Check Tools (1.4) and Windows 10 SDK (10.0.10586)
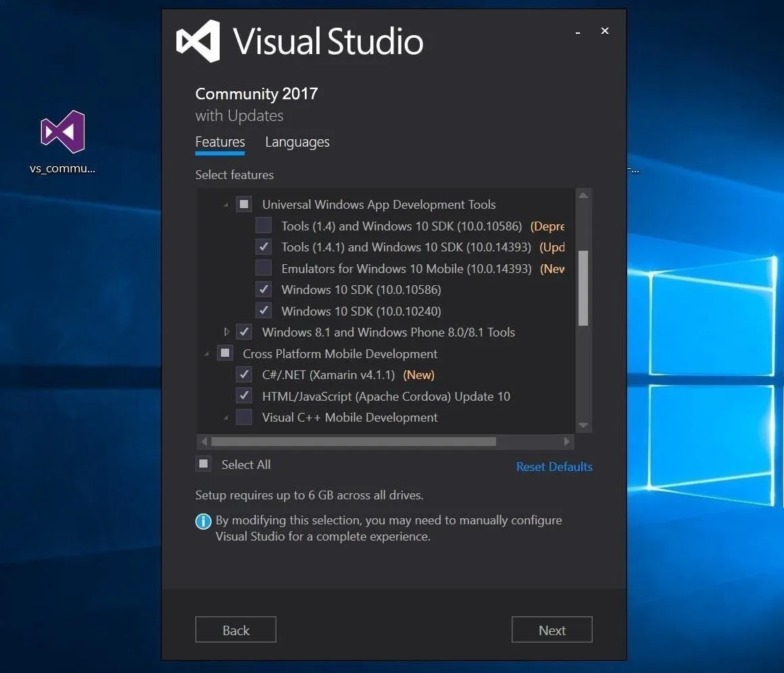The image size is (784, 673). click(x=264, y=226)
